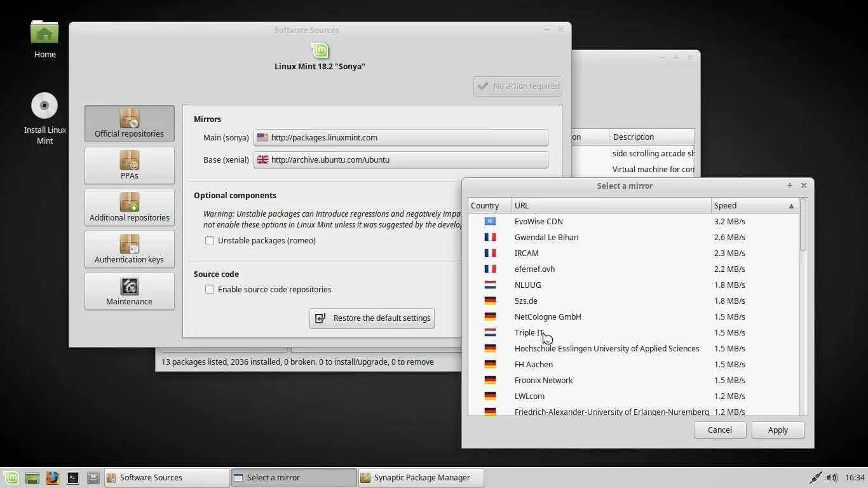
Task: Click the UN flag icon for EvoWise CDN
Action: (x=490, y=221)
